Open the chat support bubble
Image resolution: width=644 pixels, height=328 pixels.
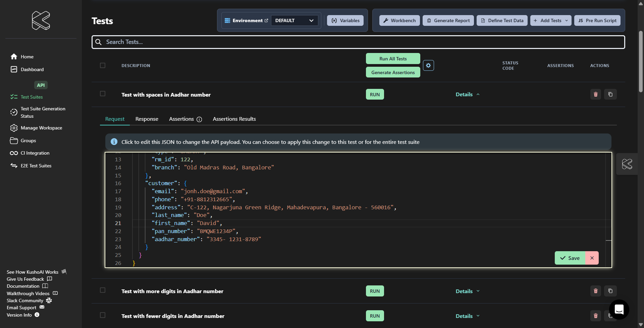(619, 309)
